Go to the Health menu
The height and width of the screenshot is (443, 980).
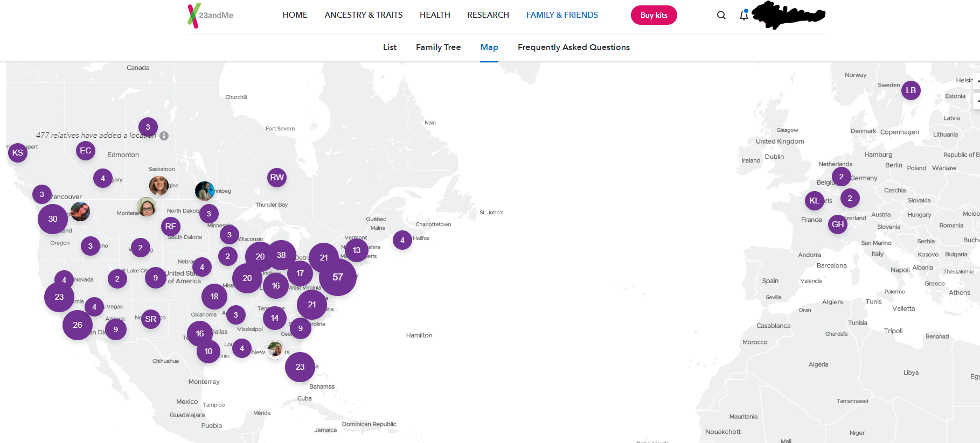pos(435,15)
